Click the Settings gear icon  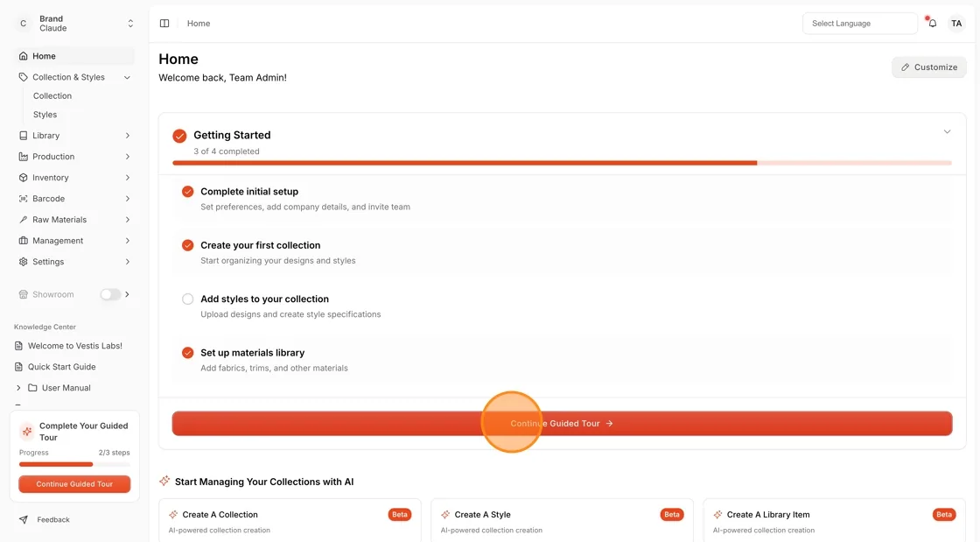coord(23,261)
